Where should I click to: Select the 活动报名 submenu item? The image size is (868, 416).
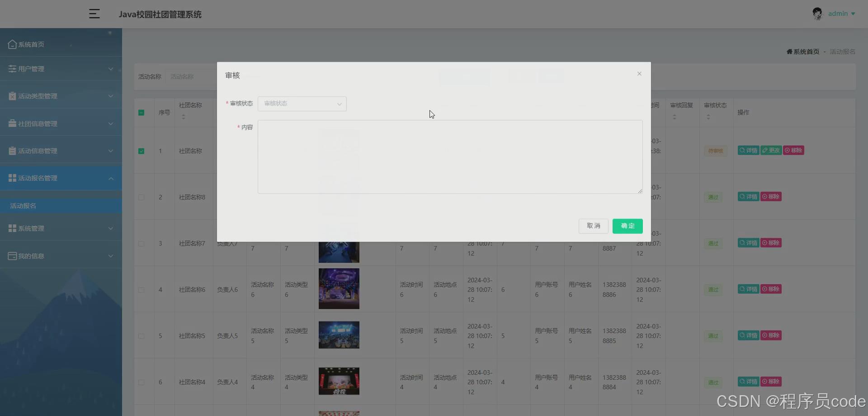pos(61,206)
